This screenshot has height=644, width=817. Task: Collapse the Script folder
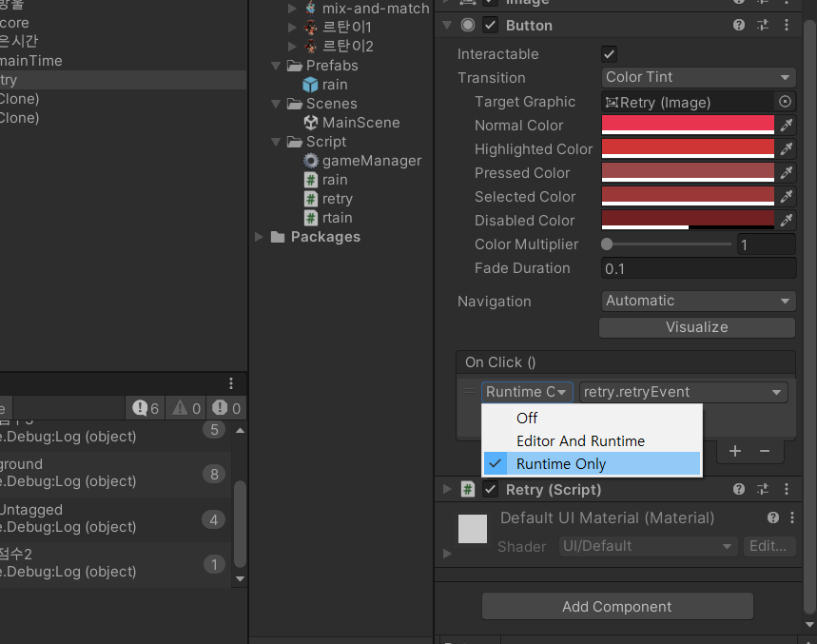276,142
